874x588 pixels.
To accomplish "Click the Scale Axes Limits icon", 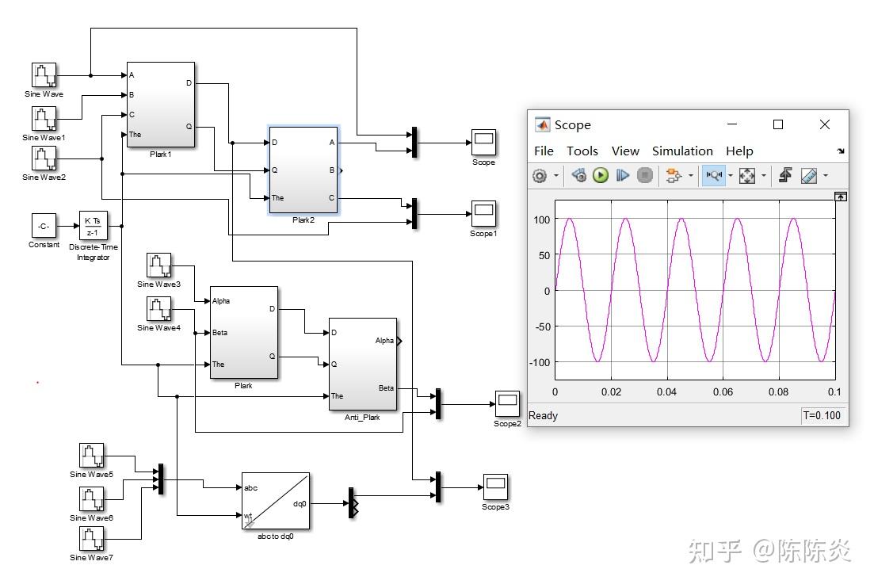I will point(747,176).
